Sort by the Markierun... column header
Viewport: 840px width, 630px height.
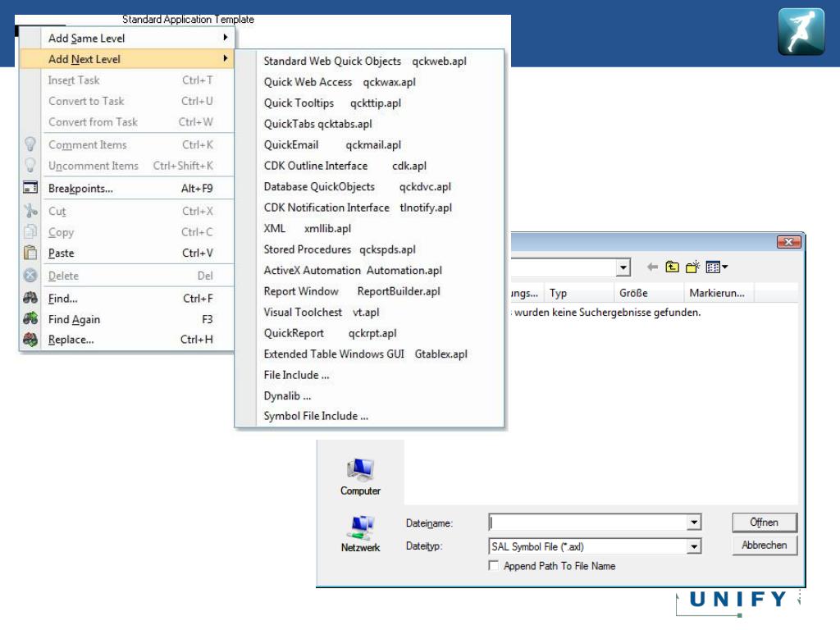click(718, 293)
